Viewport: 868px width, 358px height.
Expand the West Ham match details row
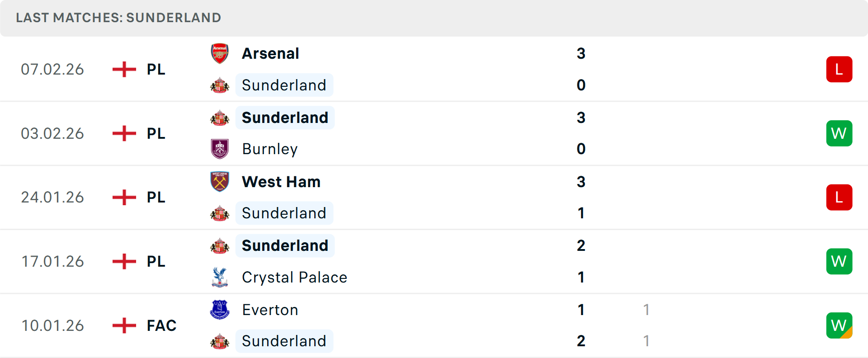point(434,197)
